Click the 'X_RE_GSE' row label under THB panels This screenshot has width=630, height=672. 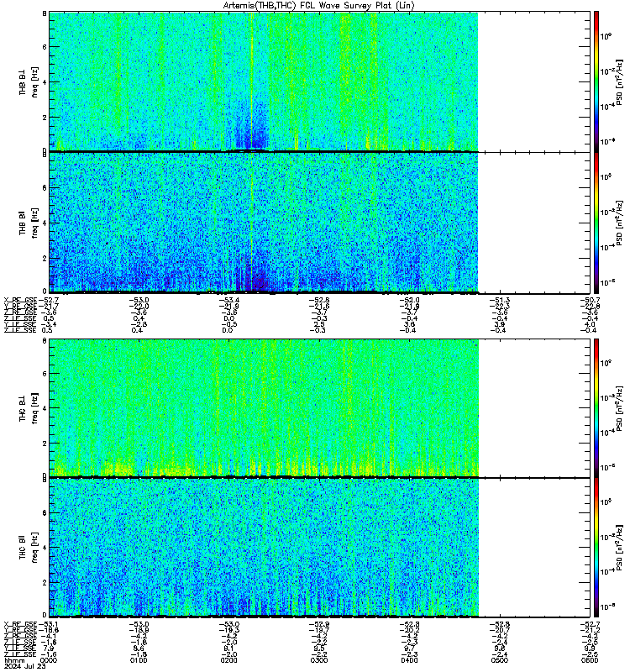(20, 300)
